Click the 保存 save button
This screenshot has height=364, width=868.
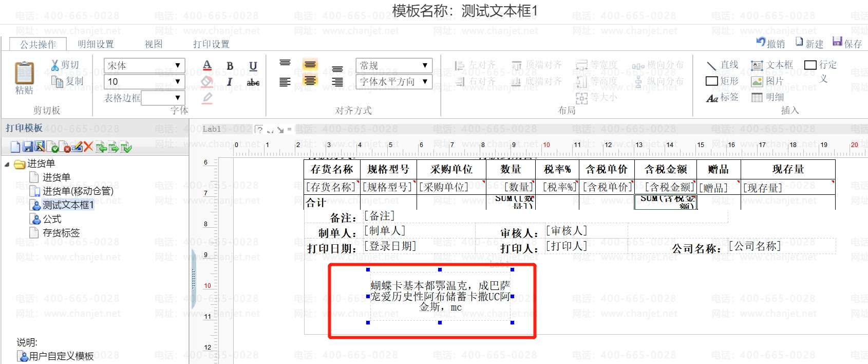[847, 43]
